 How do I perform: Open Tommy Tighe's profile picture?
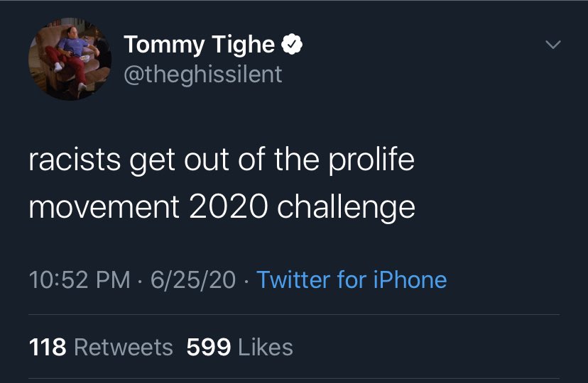pos(70,59)
